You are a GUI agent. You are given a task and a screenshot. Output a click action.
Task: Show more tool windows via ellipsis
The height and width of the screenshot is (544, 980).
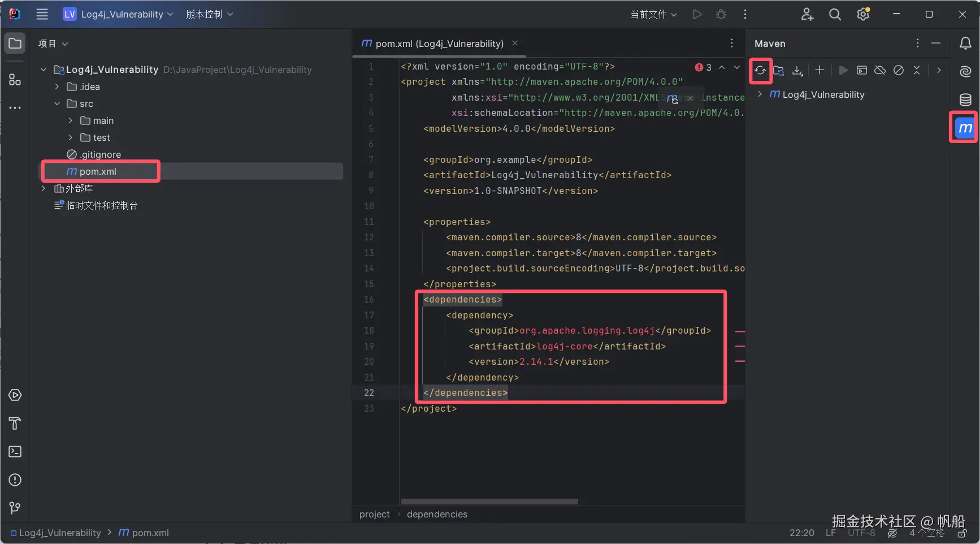point(15,107)
